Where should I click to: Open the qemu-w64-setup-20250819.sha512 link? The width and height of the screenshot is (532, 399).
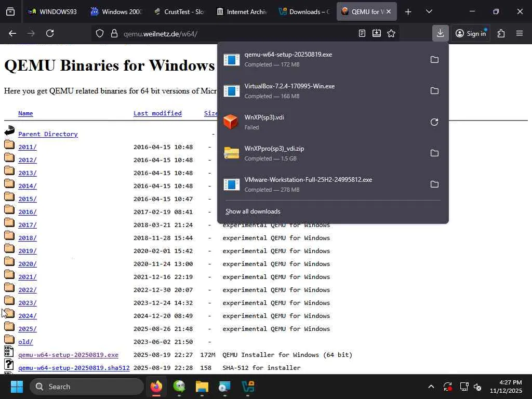[74, 368]
